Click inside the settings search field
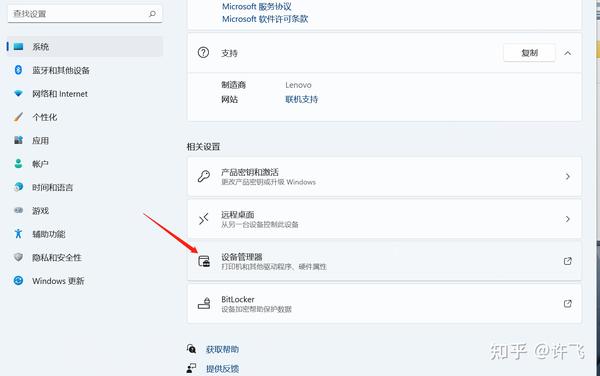 [x=85, y=14]
